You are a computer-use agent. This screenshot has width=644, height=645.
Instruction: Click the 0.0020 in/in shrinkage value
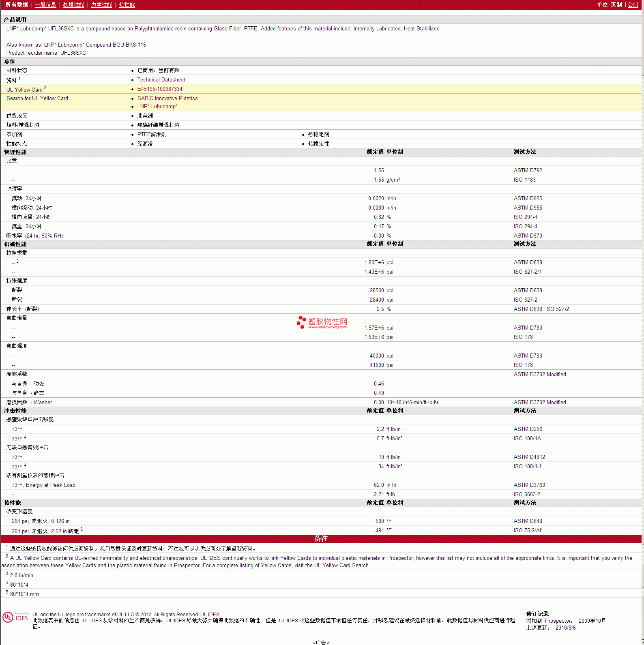coord(382,199)
